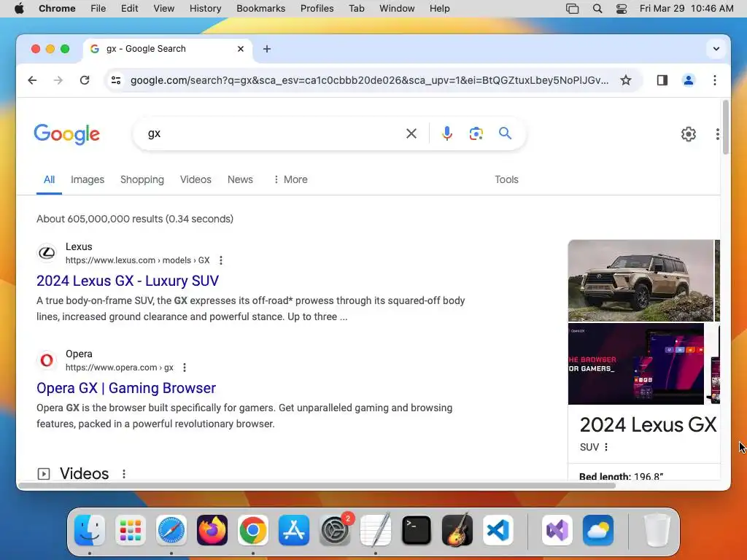Start voice search with microphone icon

point(447,134)
